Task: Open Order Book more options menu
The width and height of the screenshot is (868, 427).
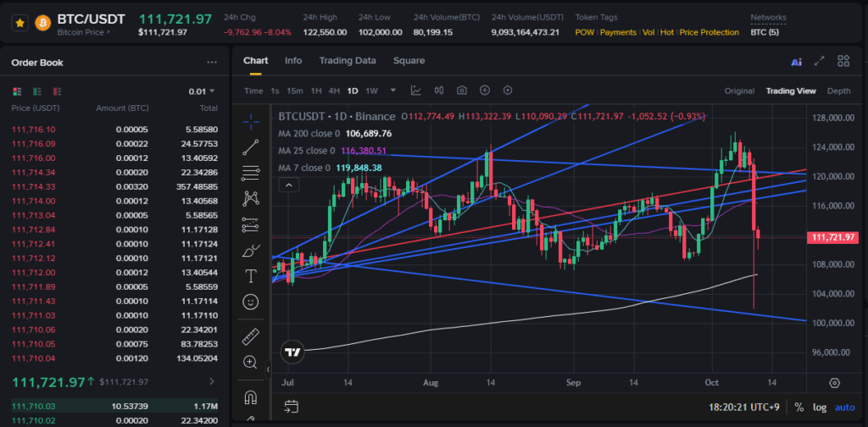Action: point(212,63)
